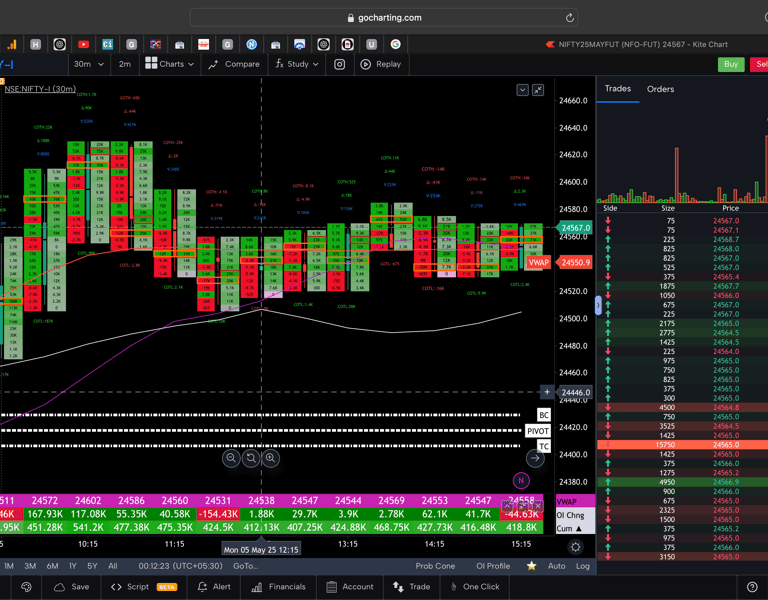
Task: Click the TC pivot level label
Action: (544, 446)
